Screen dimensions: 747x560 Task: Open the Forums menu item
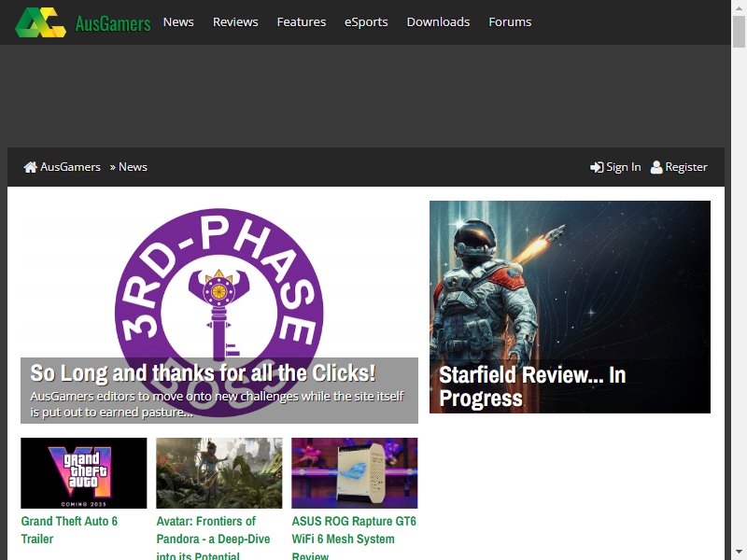tap(510, 21)
